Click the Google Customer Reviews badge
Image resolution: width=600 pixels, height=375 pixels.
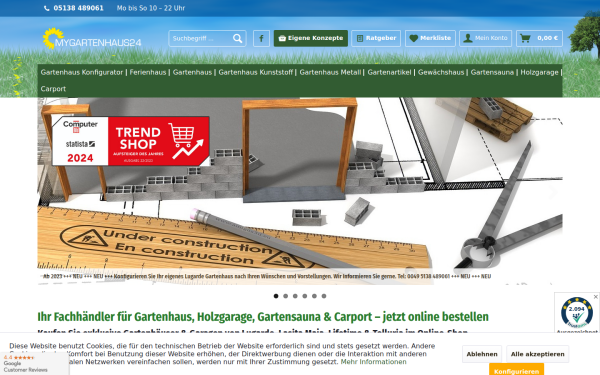tap(34, 364)
